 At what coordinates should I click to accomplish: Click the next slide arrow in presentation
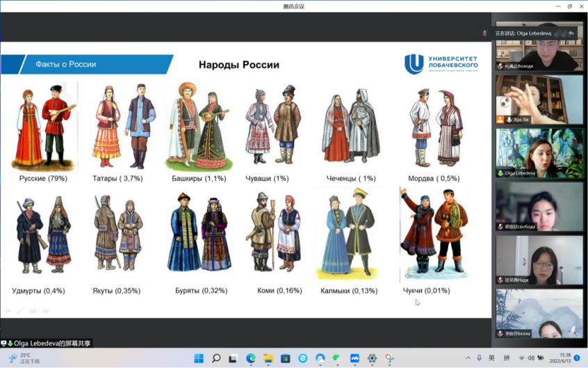[45, 311]
